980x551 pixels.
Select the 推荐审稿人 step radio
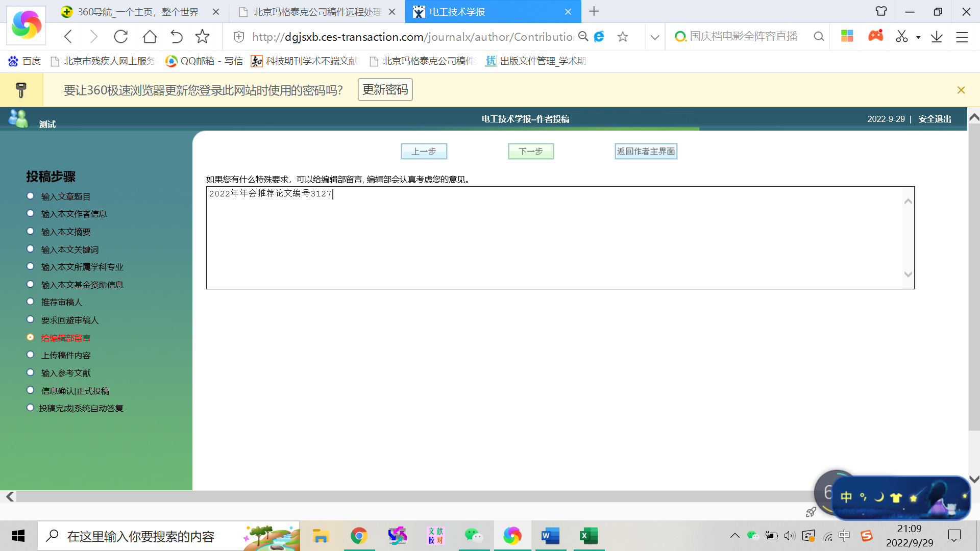coord(31,302)
